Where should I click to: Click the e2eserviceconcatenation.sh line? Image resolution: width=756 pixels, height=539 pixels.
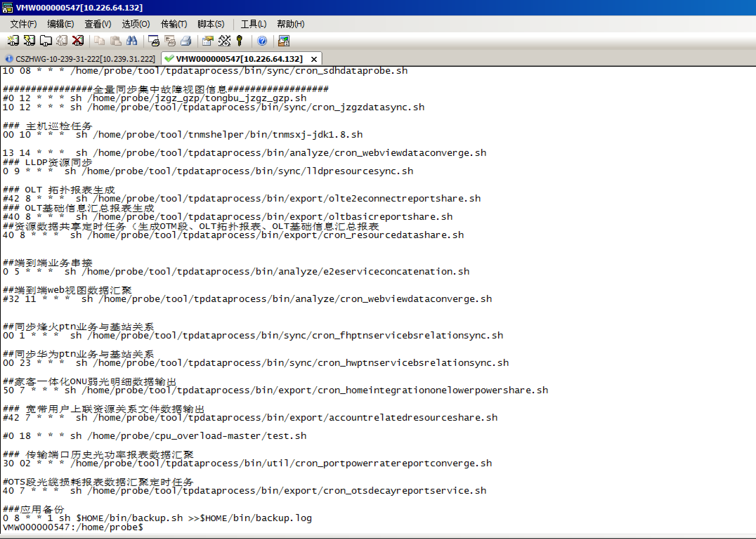point(236,271)
